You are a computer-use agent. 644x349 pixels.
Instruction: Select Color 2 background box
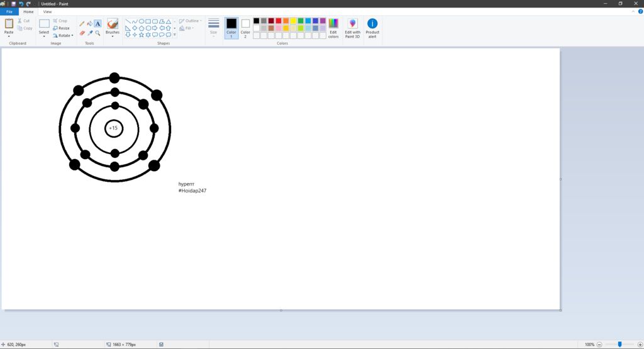[245, 28]
